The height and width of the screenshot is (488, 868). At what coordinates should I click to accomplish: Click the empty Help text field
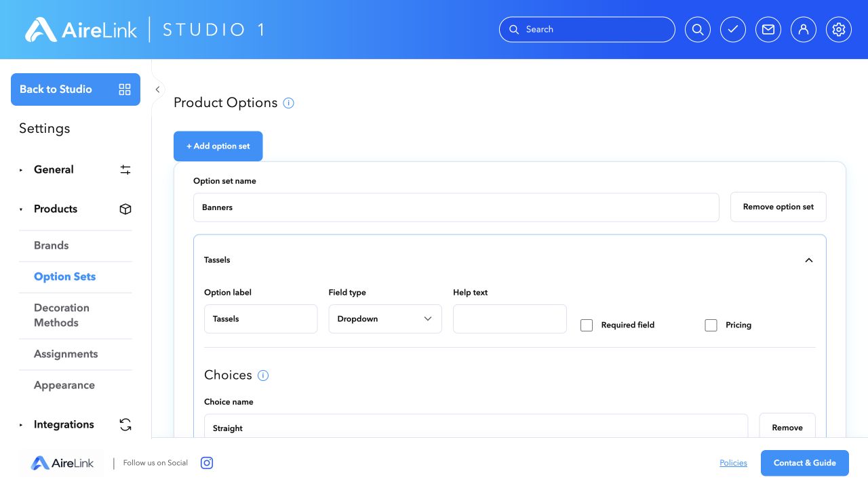pos(509,319)
